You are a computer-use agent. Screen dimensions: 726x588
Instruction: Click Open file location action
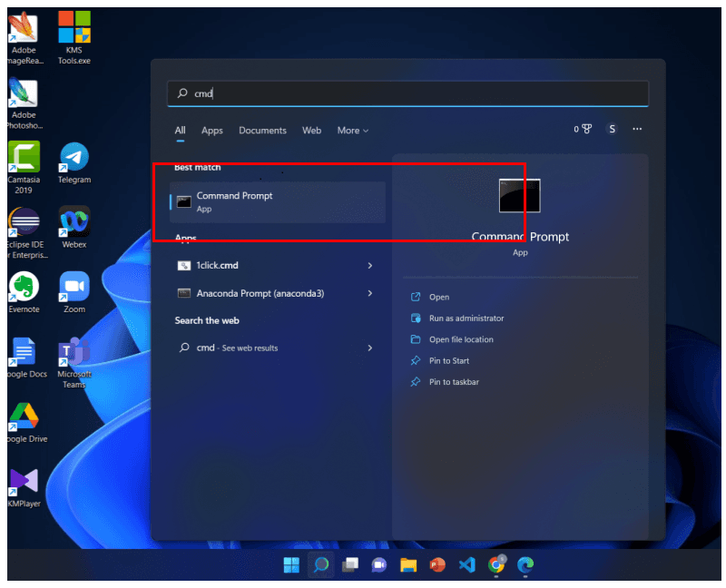click(x=461, y=339)
